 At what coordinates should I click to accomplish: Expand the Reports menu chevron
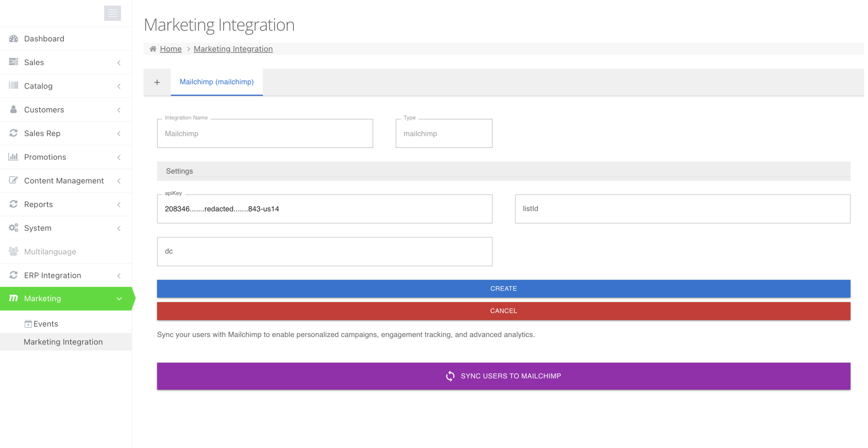(x=119, y=205)
